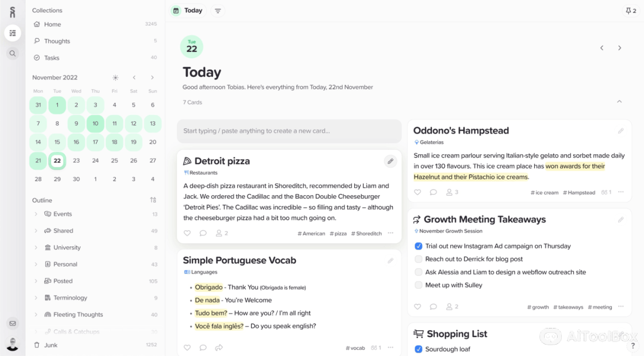Image resolution: width=644 pixels, height=356 pixels.
Task: Open the filter icon beside Today
Action: coord(218,11)
